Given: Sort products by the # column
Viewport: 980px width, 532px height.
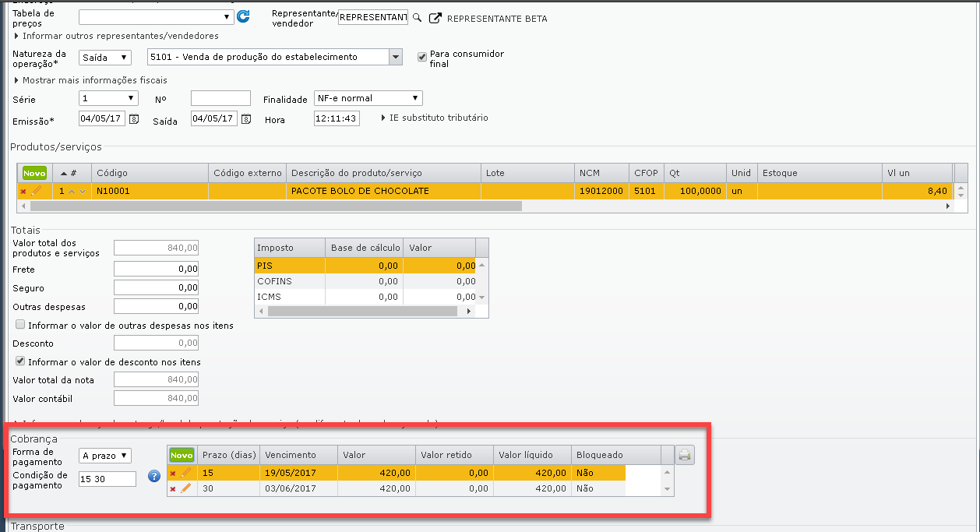Looking at the screenshot, I should [72, 173].
